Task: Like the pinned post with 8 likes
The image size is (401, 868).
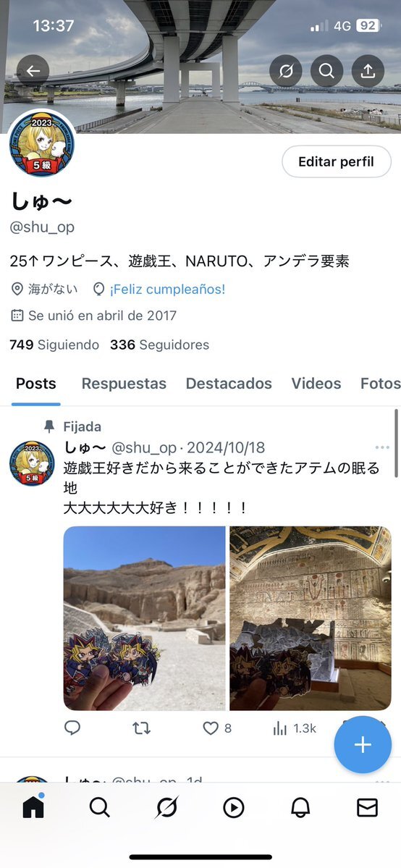Action: pos(216,728)
